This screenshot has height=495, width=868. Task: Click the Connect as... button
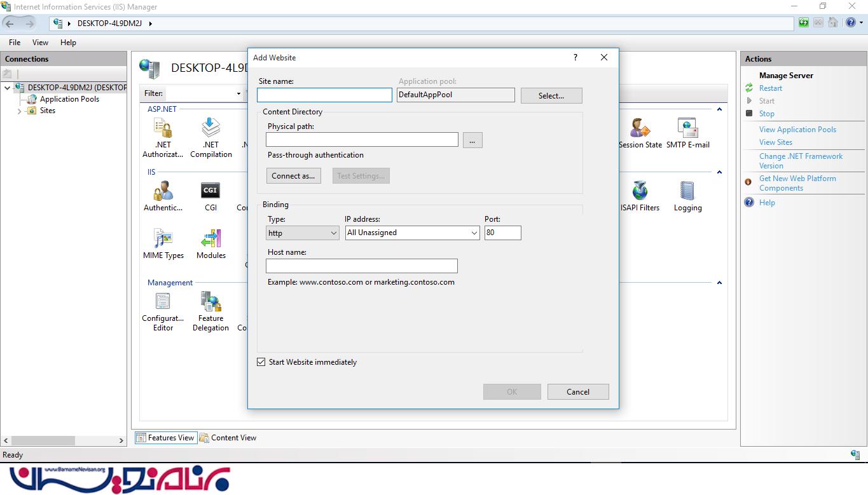click(293, 176)
